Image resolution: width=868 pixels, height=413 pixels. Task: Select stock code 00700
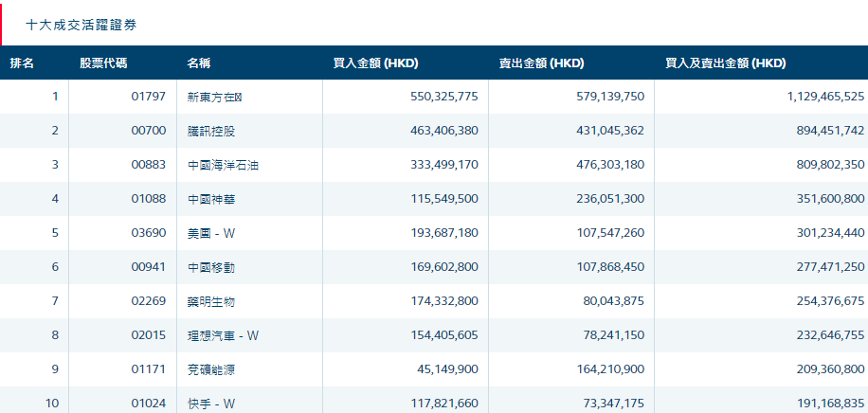point(149,131)
